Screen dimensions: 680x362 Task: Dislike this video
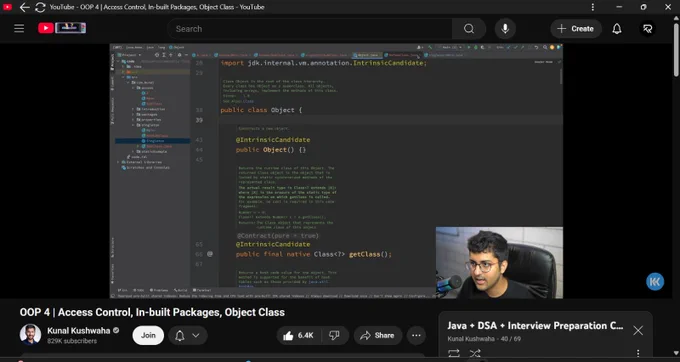pyautogui.click(x=334, y=335)
